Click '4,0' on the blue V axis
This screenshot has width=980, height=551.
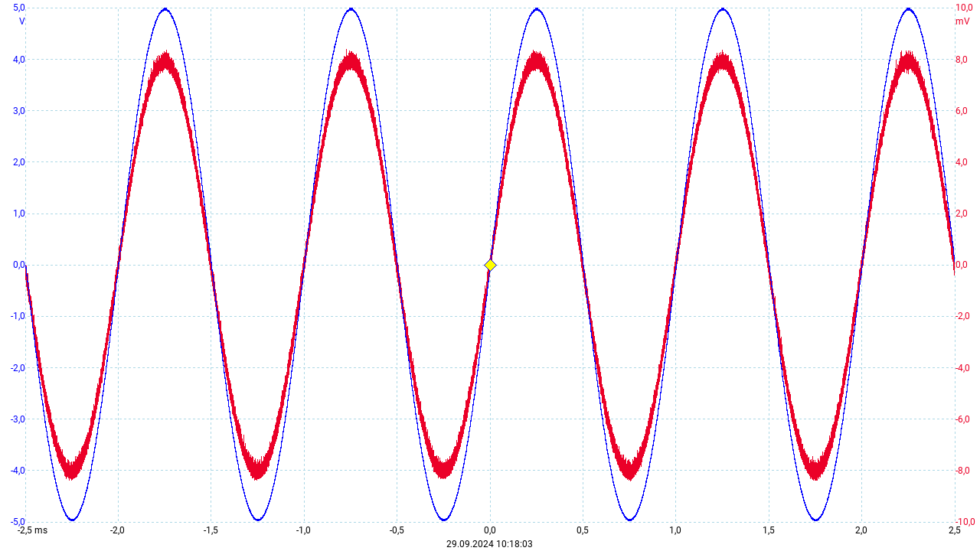tap(19, 60)
